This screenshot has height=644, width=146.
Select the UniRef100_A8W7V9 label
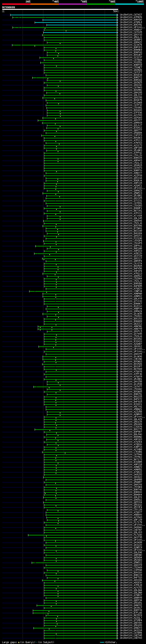(x=131, y=329)
